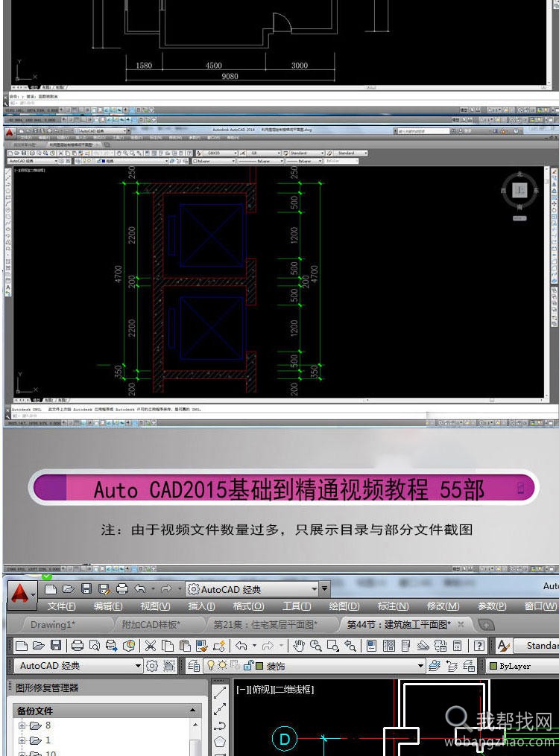Open the QuickCalc calculator icon

pos(457,646)
